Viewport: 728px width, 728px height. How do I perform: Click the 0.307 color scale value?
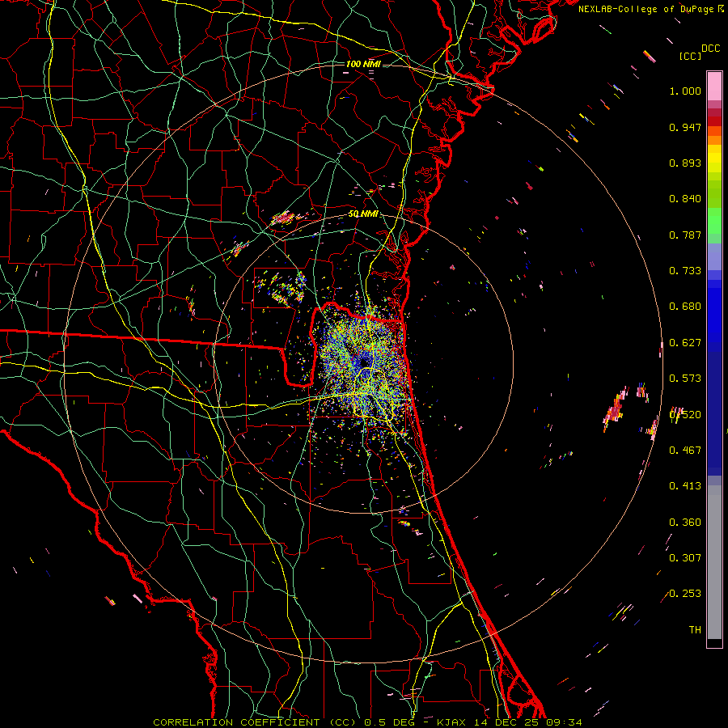coord(685,557)
